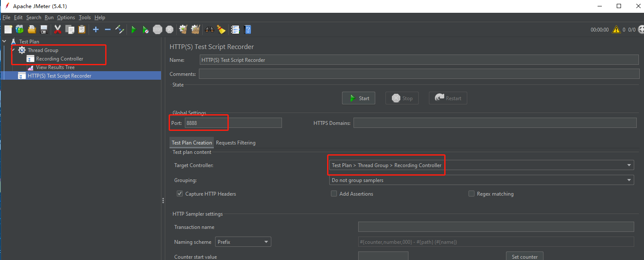Open the Help menu
This screenshot has height=260, width=644.
(x=100, y=17)
